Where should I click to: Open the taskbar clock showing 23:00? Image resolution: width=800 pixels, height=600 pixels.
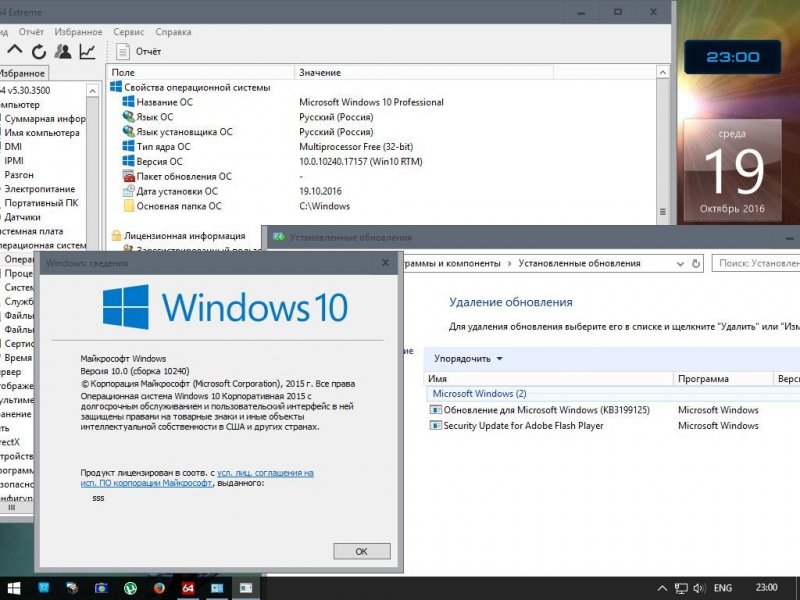[766, 588]
